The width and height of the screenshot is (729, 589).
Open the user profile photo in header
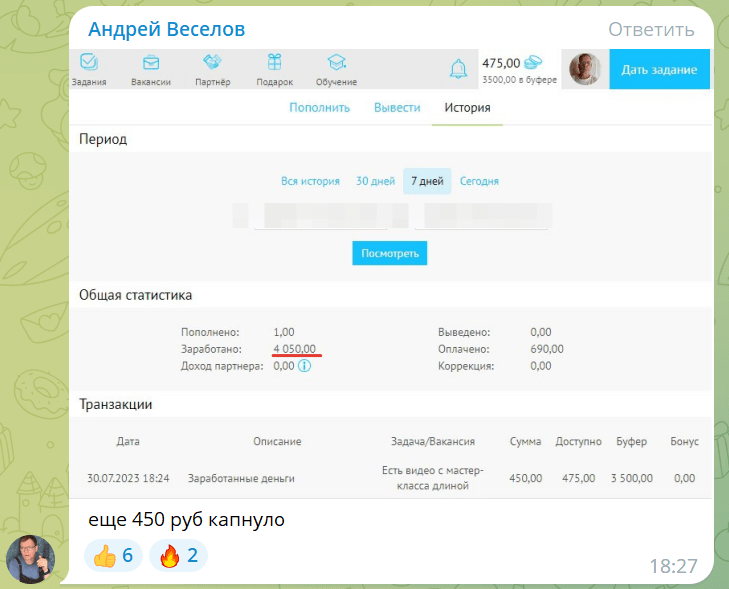coord(585,69)
